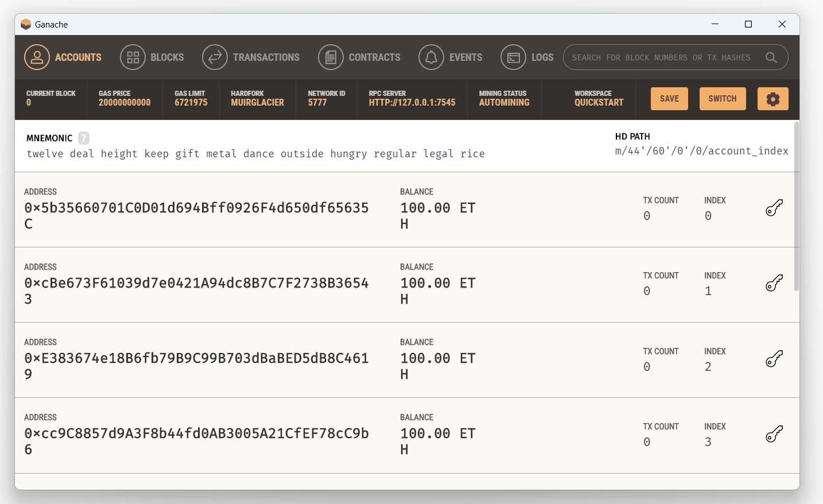Click the Contracts document icon
Image resolution: width=823 pixels, height=504 pixels.
coord(331,57)
